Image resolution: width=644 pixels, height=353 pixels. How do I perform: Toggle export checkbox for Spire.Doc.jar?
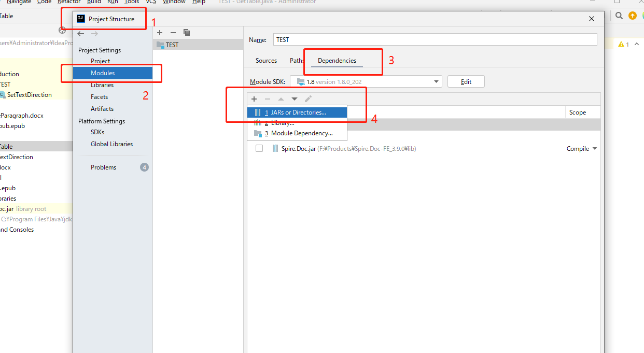(x=259, y=148)
